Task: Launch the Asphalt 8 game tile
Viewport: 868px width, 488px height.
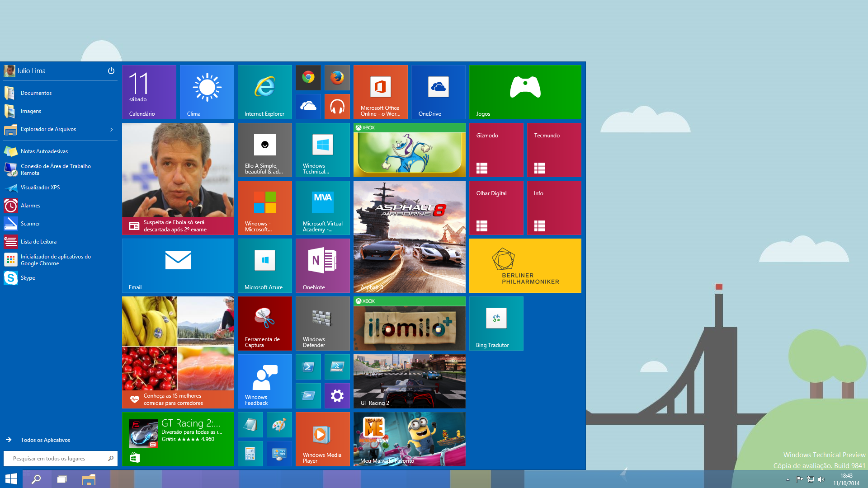Action: tap(410, 237)
